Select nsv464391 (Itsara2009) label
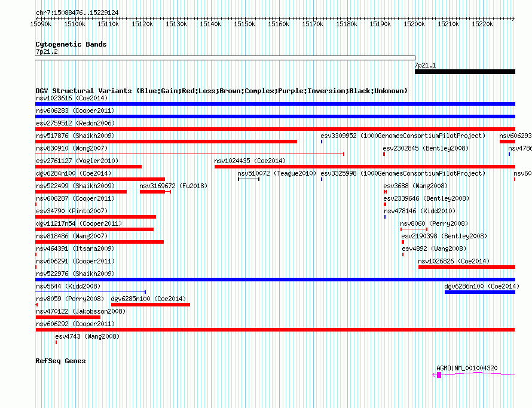 click(75, 249)
